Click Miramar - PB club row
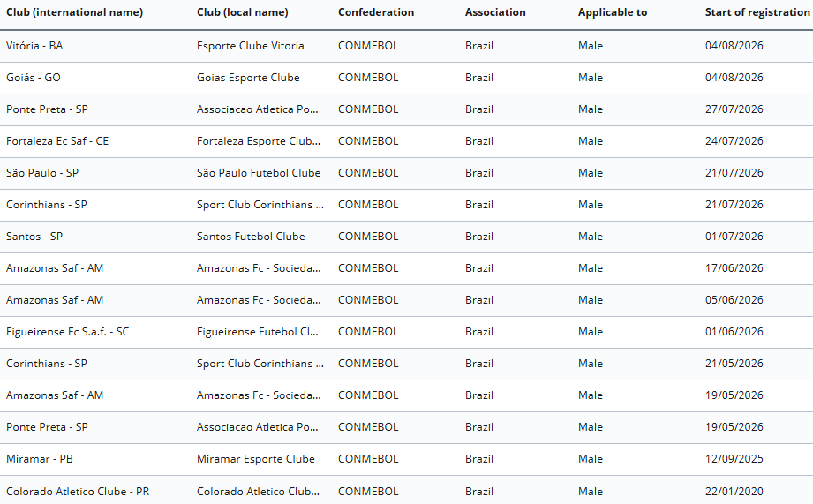This screenshot has height=504, width=813. pyautogui.click(x=406, y=459)
